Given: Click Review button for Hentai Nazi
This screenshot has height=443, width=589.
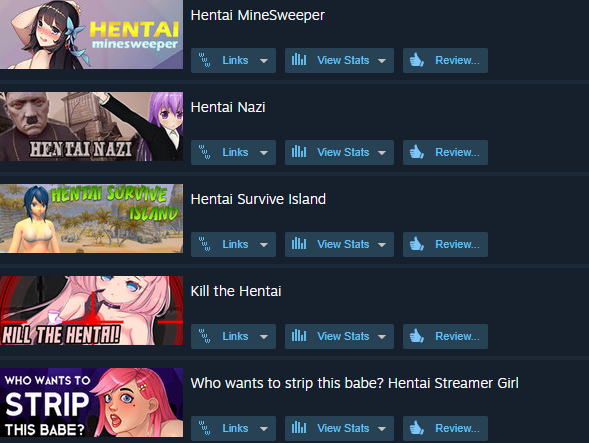Looking at the screenshot, I should pos(445,152).
